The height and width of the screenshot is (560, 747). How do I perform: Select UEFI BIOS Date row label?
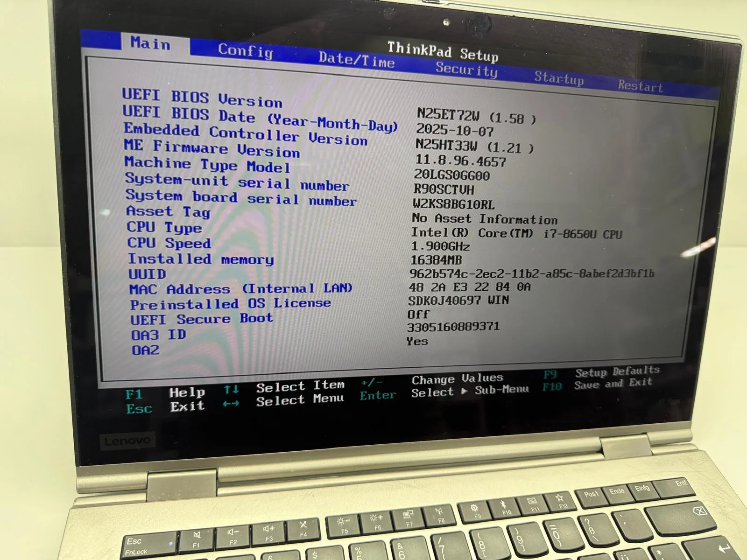pos(260,119)
